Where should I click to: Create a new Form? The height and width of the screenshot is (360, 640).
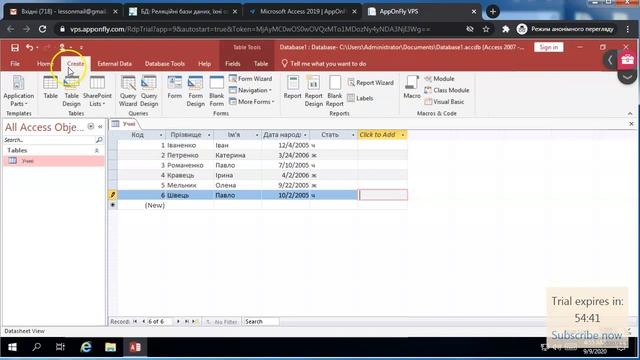pos(175,88)
